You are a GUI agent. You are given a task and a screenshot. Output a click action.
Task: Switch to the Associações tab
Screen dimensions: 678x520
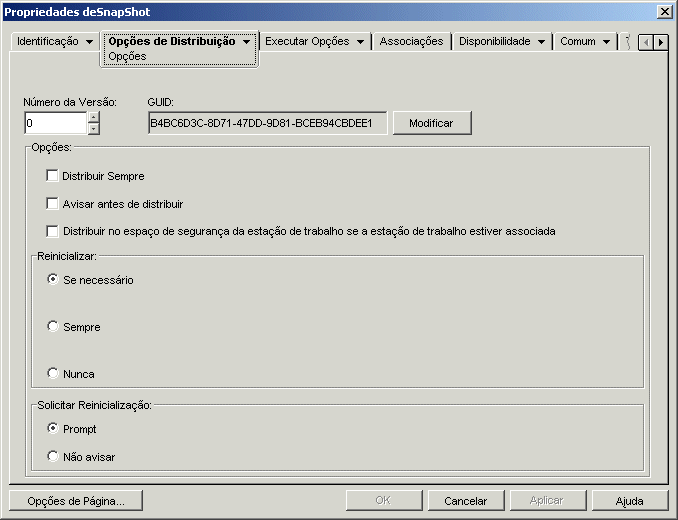click(x=411, y=41)
